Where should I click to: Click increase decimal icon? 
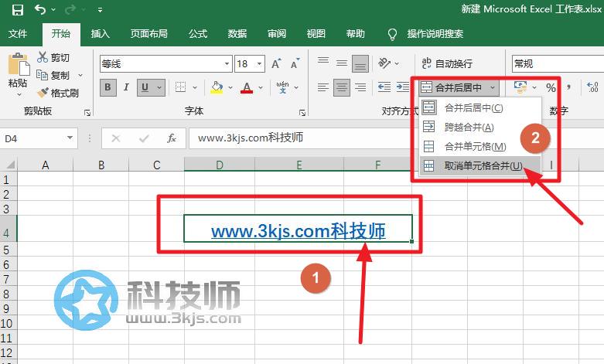click(592, 87)
